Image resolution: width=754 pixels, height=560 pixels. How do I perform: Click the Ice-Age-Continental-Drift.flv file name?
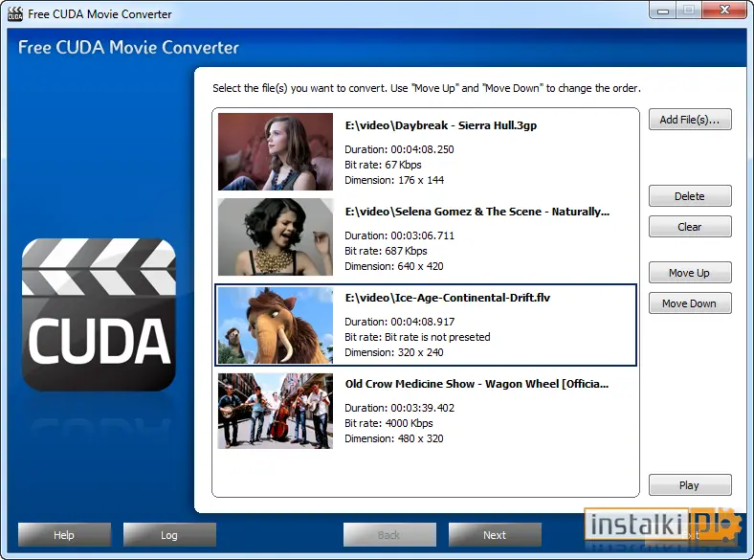[x=448, y=298]
